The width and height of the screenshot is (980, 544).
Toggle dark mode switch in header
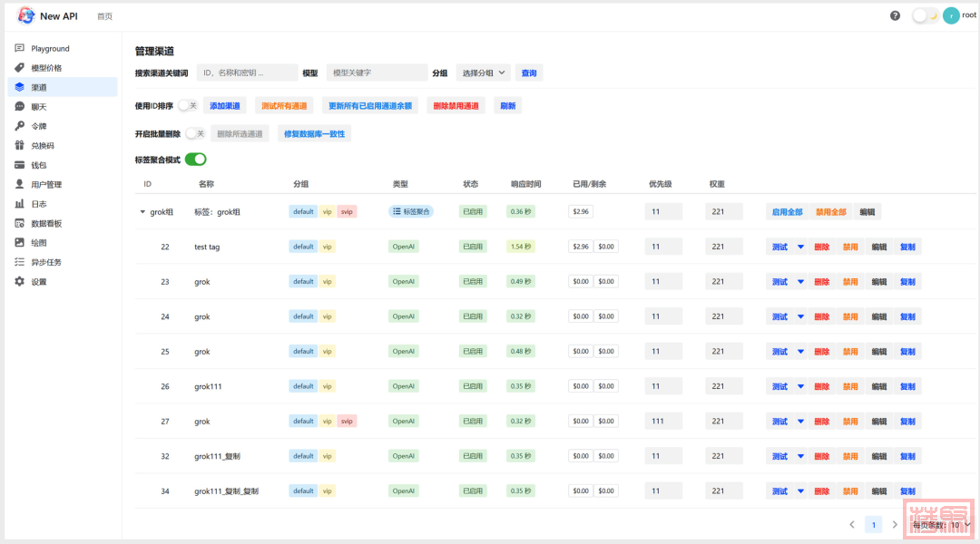(925, 15)
